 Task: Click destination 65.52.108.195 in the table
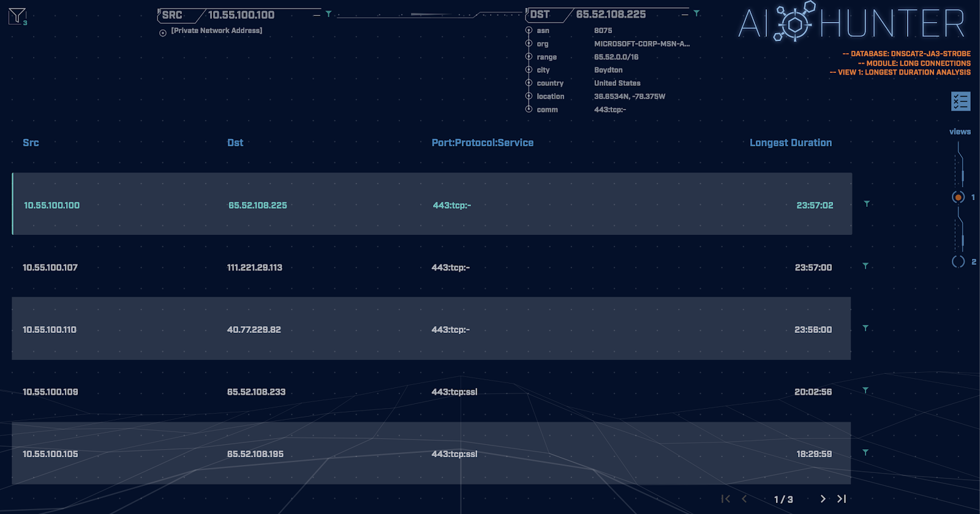(x=255, y=454)
